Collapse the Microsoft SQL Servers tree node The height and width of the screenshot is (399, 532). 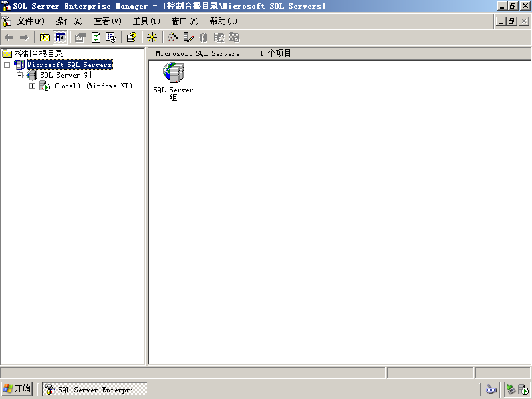click(7, 65)
